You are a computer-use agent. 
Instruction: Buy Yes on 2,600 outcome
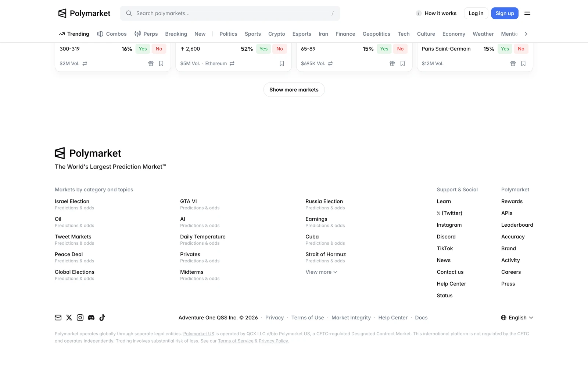click(263, 49)
